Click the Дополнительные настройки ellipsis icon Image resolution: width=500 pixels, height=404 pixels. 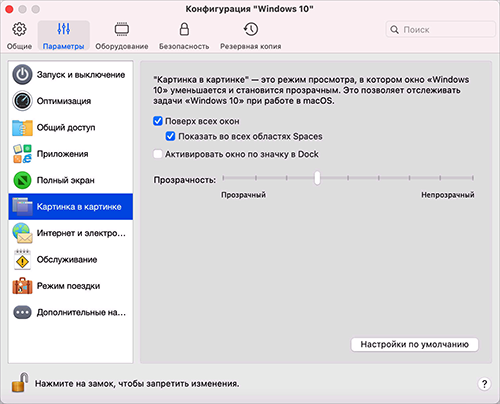(22, 312)
